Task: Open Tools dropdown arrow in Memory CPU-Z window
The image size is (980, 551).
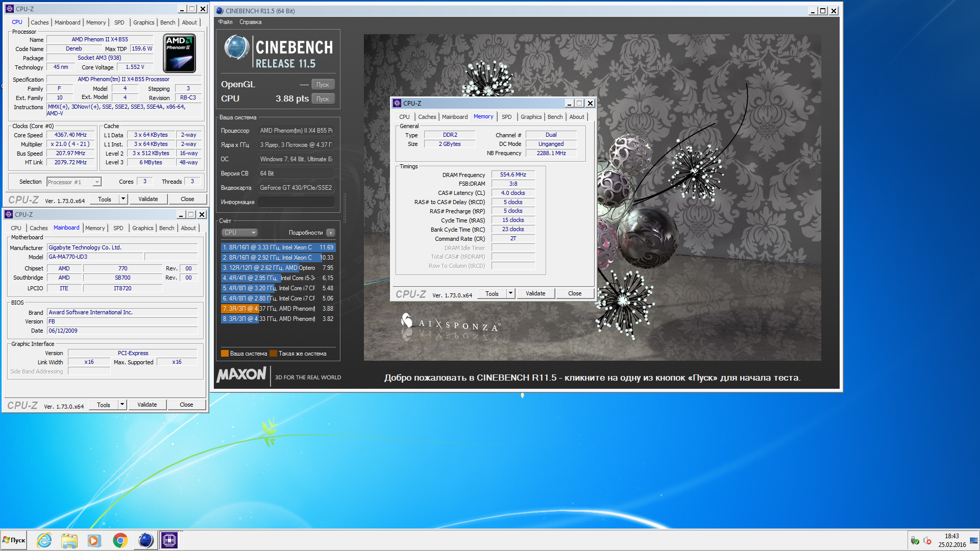Action: (x=510, y=293)
